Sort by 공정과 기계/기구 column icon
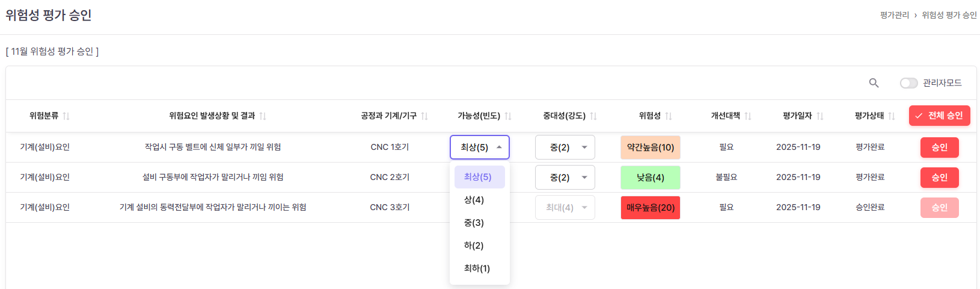This screenshot has height=289, width=980. click(x=424, y=116)
